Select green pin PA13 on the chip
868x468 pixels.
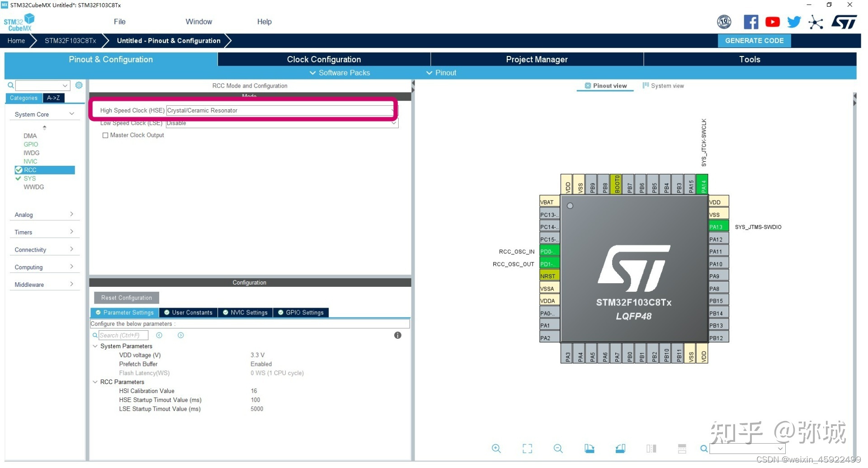[719, 227]
